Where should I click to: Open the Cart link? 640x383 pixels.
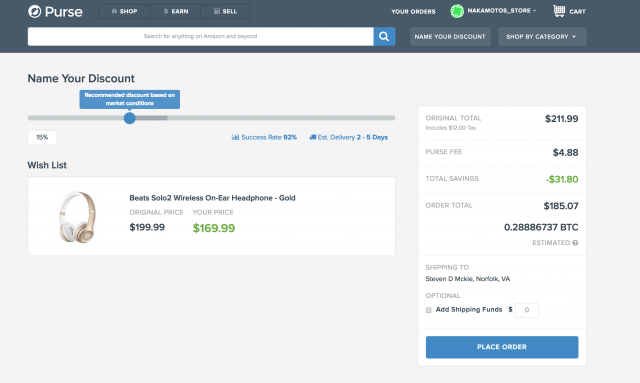[x=577, y=11]
